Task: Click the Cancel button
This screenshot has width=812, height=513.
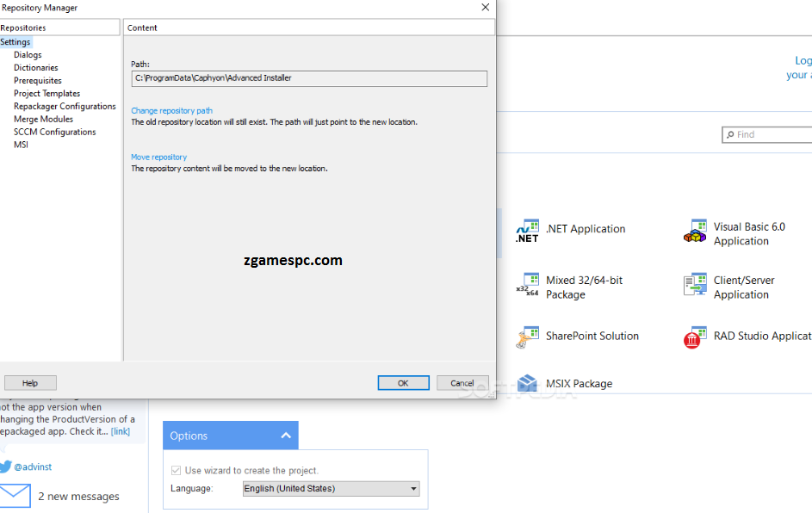Action: pos(462,383)
